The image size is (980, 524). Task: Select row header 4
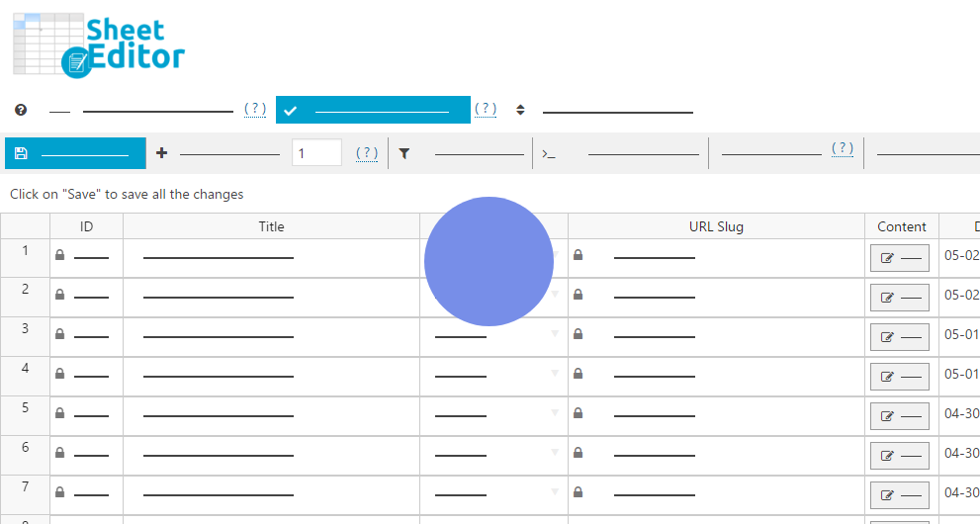click(x=25, y=376)
